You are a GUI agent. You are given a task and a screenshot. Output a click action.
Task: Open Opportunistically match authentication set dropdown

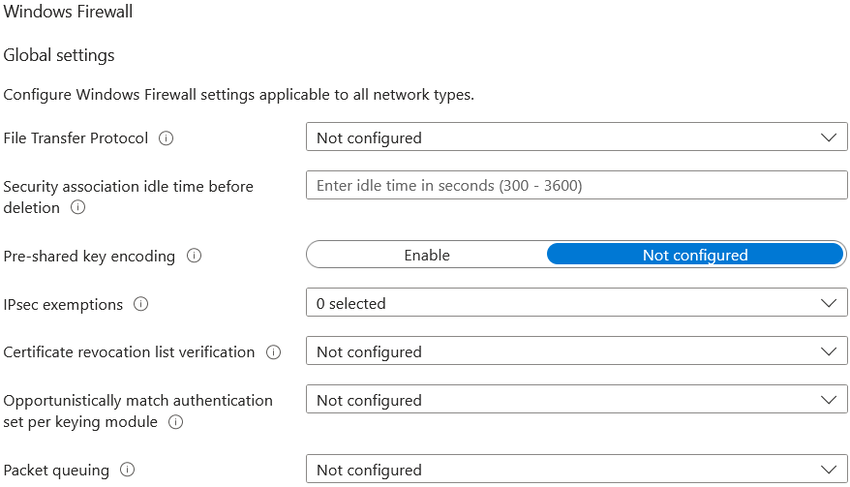click(x=576, y=400)
